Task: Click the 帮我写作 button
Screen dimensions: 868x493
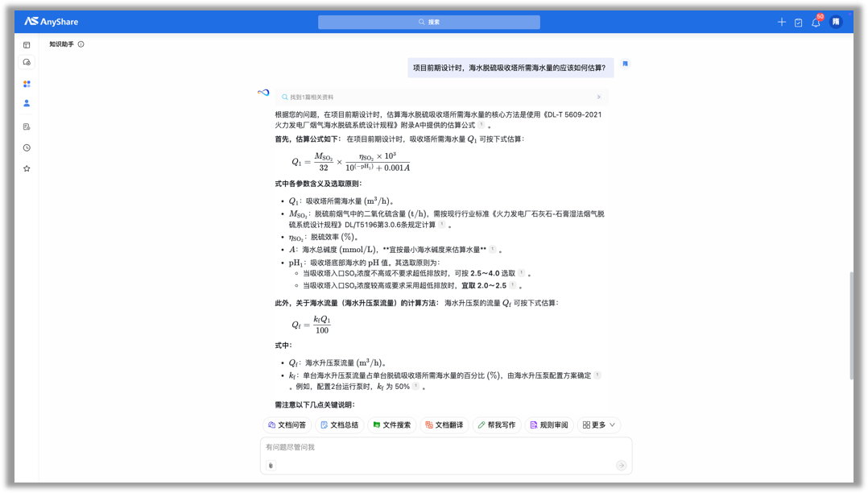Action: [496, 425]
